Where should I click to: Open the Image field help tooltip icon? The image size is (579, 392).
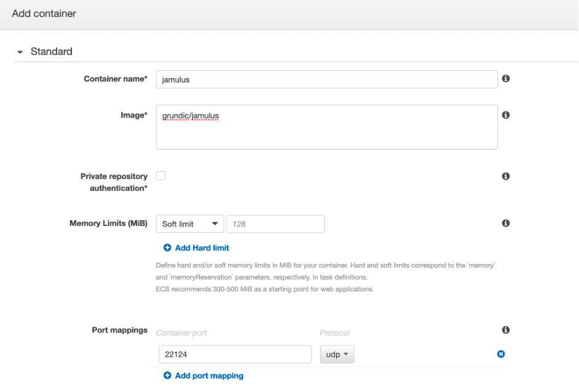click(506, 114)
